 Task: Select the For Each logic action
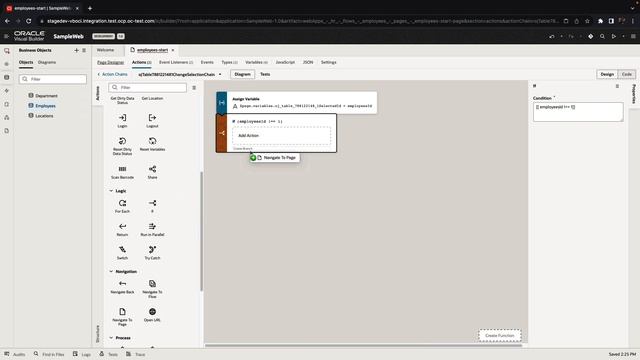point(122,206)
